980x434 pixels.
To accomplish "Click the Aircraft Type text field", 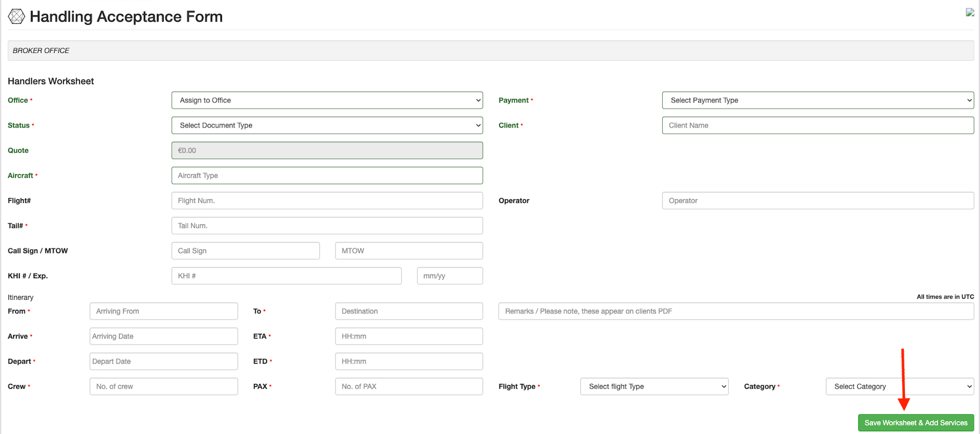I will click(x=327, y=175).
